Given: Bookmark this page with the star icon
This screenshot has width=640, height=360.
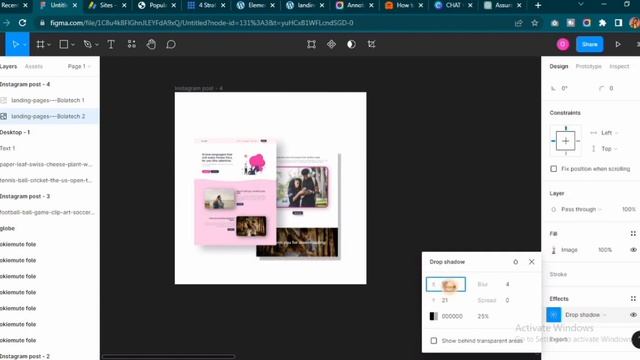Looking at the screenshot, I should [535, 23].
